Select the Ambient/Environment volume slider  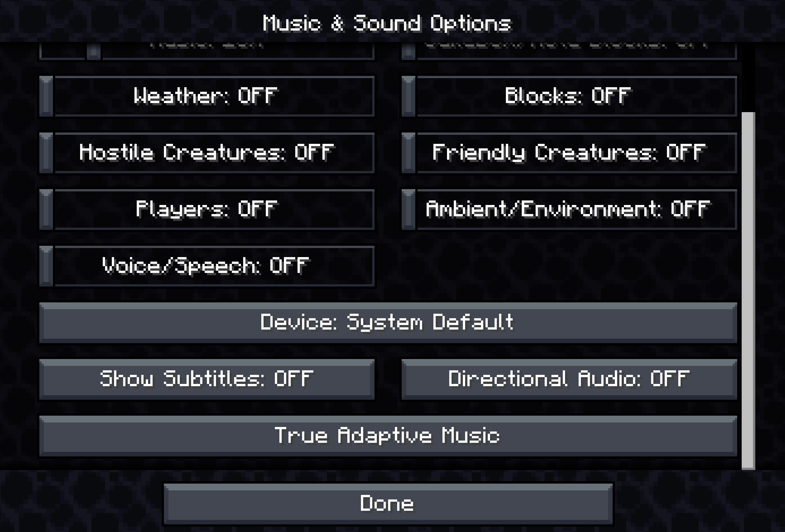tap(569, 210)
